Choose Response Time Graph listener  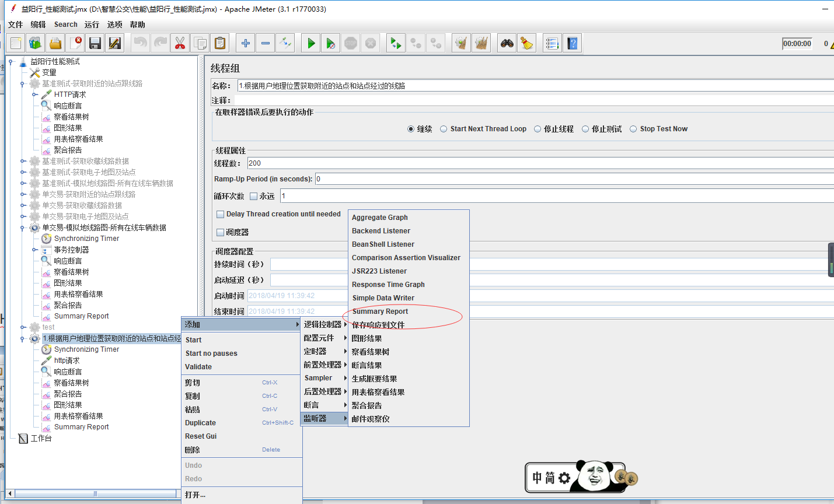409,285
